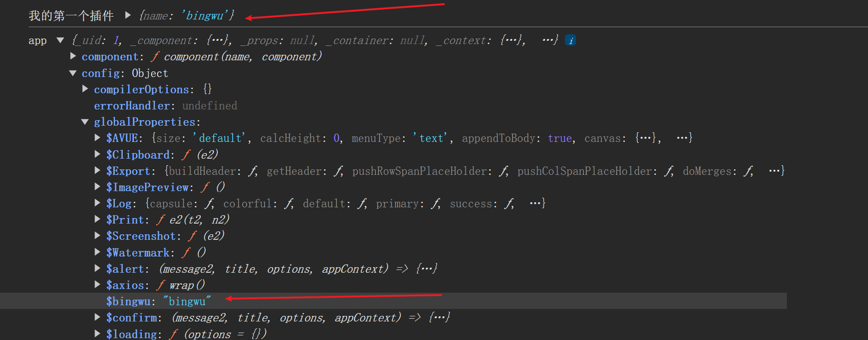Expand the $Screenshot function entry
Screen dimensions: 868x340
click(97, 235)
